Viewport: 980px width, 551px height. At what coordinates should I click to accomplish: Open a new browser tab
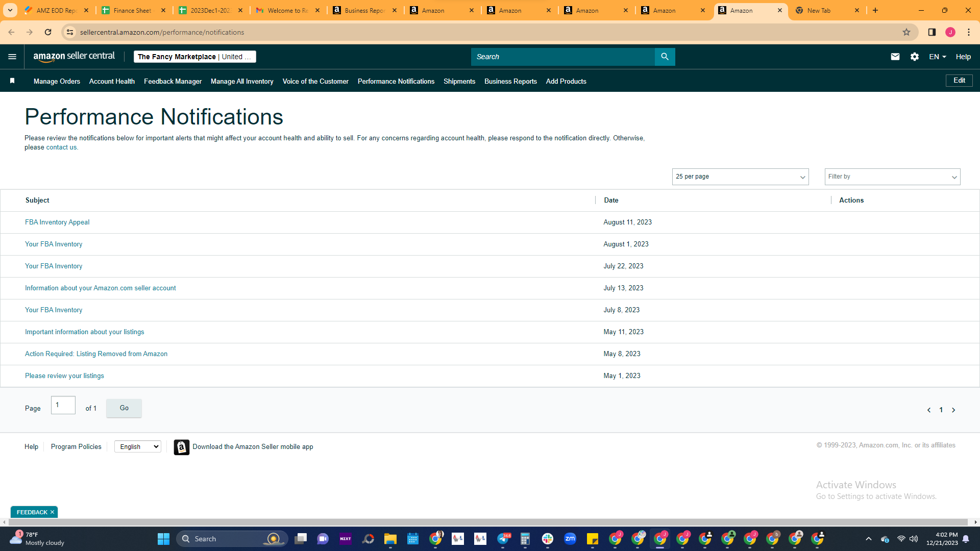875,10
